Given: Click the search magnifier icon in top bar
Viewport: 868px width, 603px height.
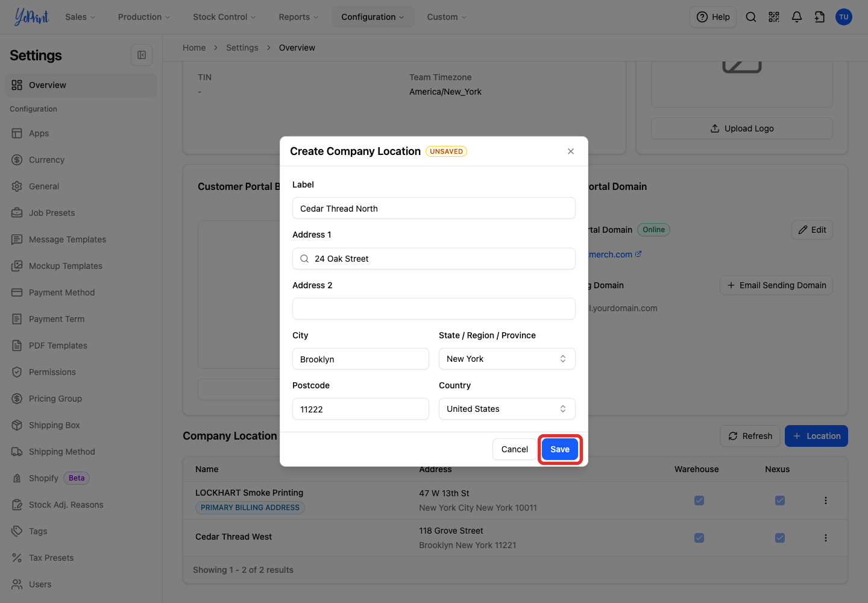Looking at the screenshot, I should 751,17.
